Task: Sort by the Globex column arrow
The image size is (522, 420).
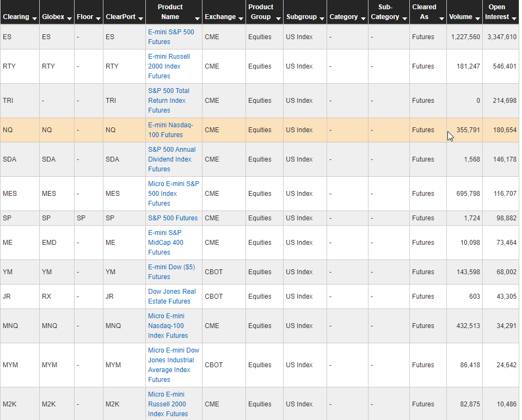Action: coord(69,18)
